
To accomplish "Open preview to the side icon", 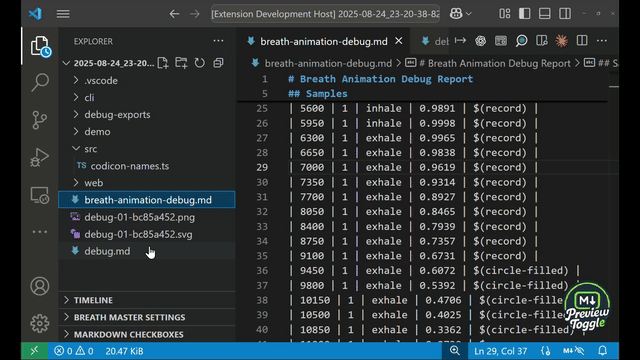I will [x=542, y=40].
